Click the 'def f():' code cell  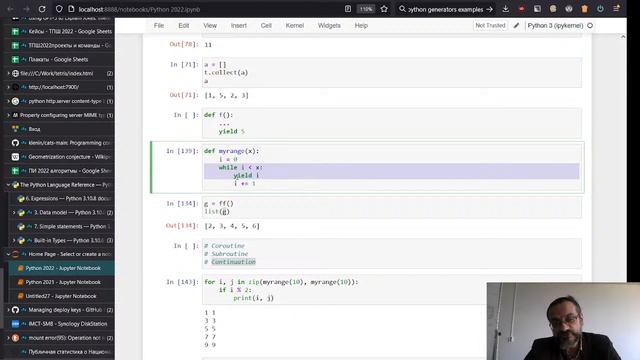391,123
